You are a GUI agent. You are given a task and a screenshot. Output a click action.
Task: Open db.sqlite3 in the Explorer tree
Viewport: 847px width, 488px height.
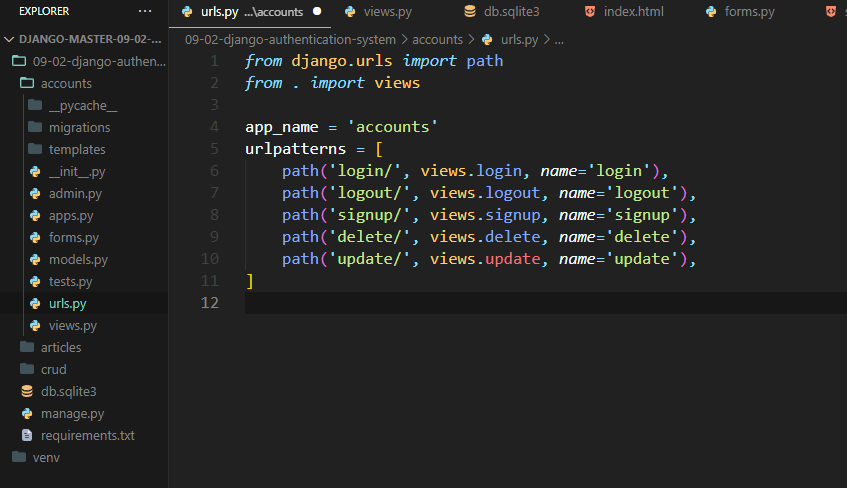point(84,391)
